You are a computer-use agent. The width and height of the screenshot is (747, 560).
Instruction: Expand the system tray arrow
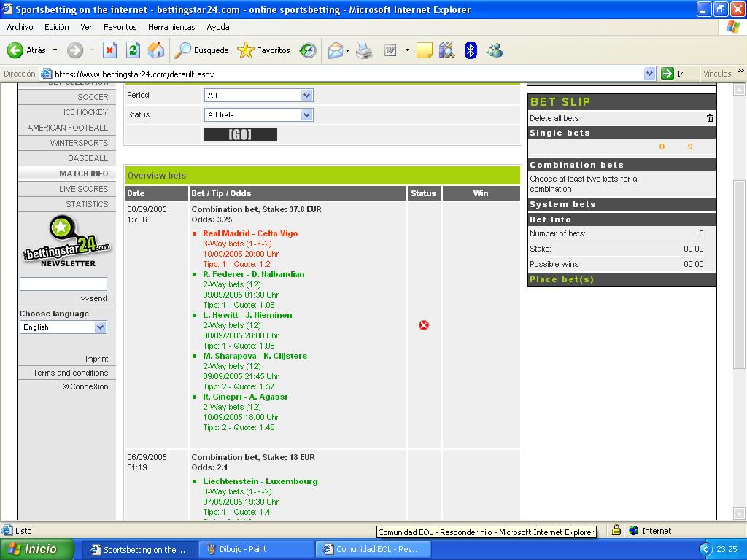pos(705,549)
